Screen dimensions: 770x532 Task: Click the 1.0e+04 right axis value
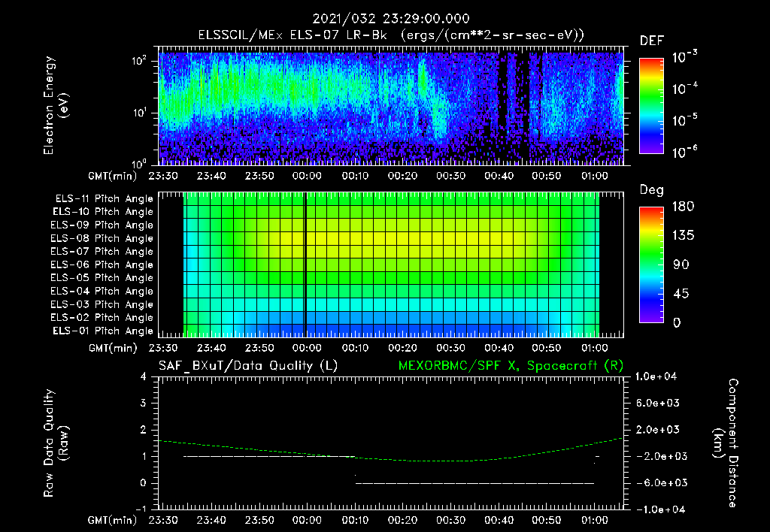pos(656,376)
